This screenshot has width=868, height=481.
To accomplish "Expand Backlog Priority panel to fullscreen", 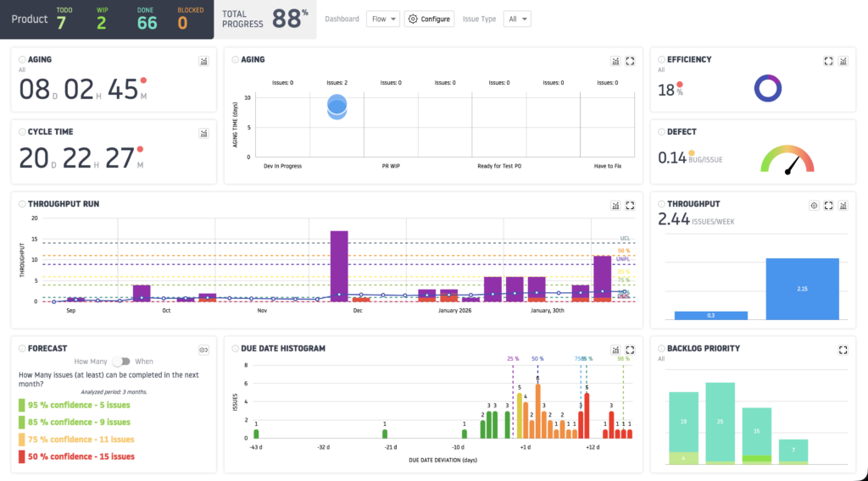I will 843,349.
